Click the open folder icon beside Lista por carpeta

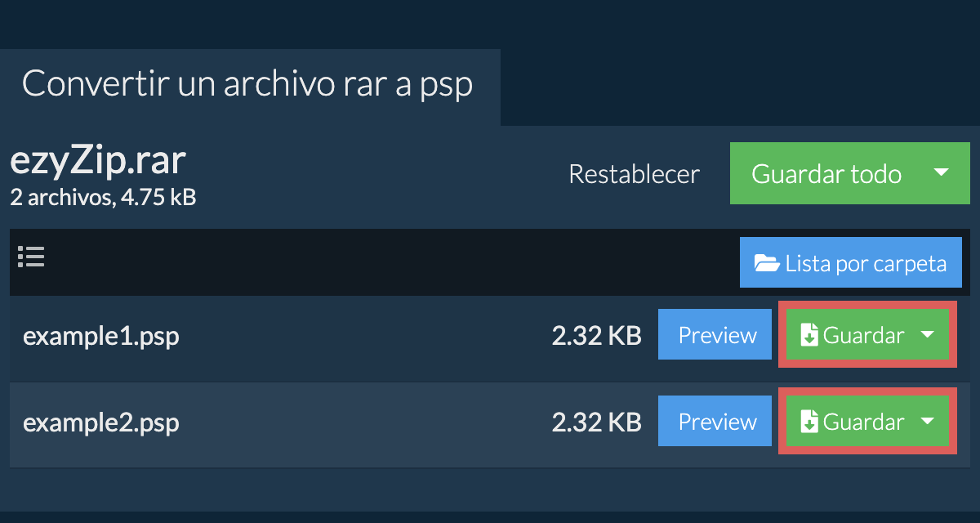766,263
